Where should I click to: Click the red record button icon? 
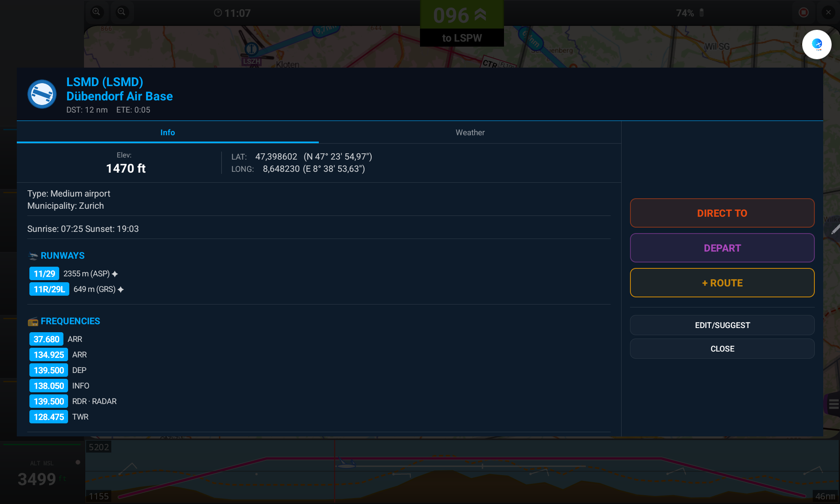pos(803,13)
